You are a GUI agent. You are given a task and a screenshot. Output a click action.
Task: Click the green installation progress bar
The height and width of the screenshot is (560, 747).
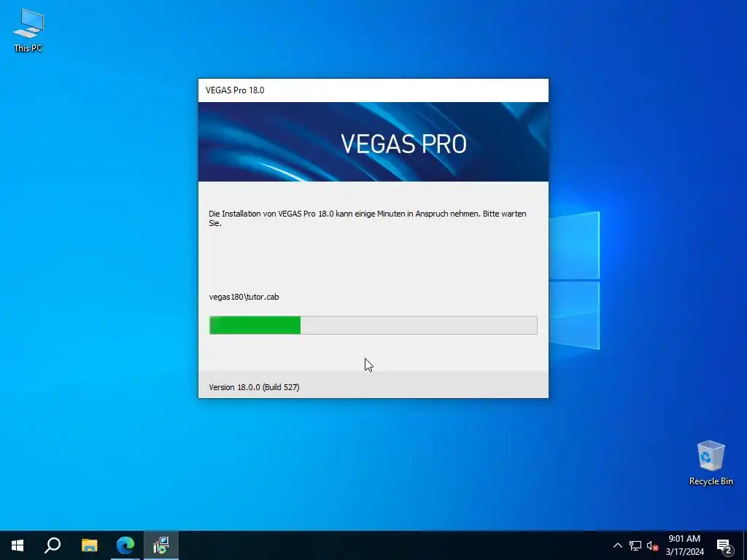tap(373, 325)
